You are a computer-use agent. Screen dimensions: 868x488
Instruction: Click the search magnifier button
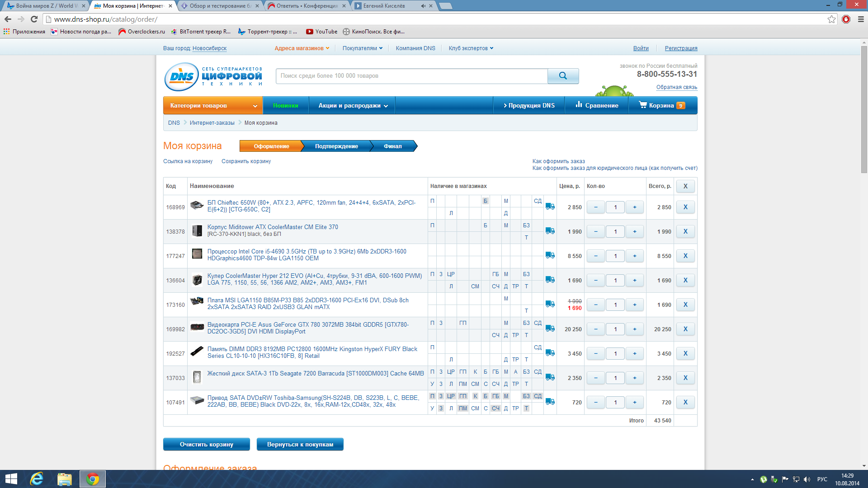563,76
